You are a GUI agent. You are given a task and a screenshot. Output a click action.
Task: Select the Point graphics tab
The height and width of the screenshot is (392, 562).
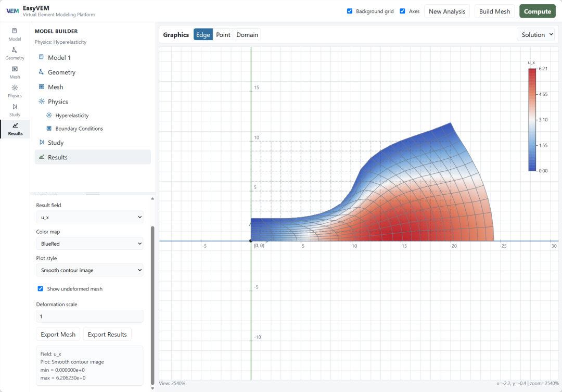pos(223,35)
